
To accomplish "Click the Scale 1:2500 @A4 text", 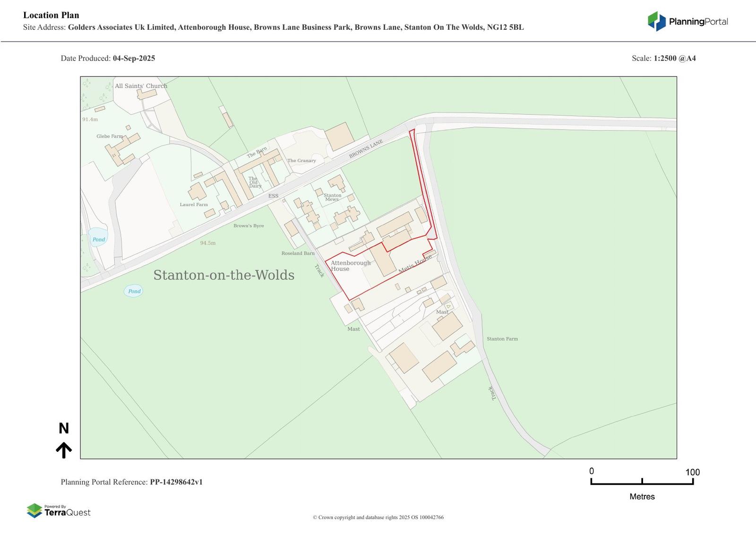I will 674,58.
